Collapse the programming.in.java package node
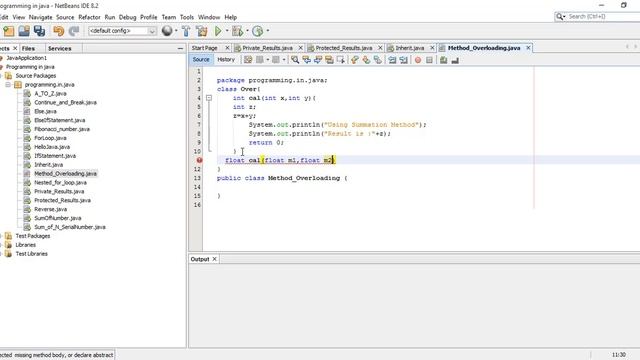Image resolution: width=640 pixels, height=360 pixels. [8, 84]
